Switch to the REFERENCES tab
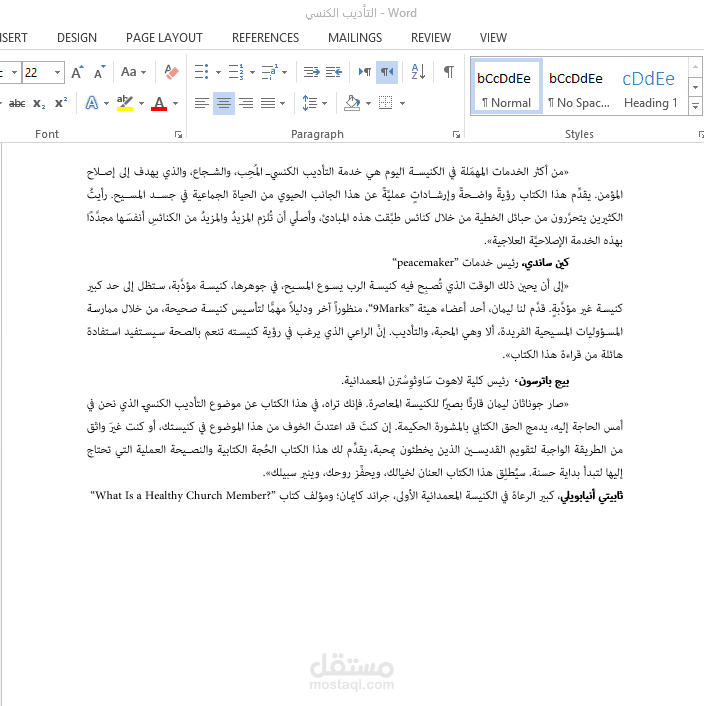This screenshot has width=704, height=706. [266, 38]
